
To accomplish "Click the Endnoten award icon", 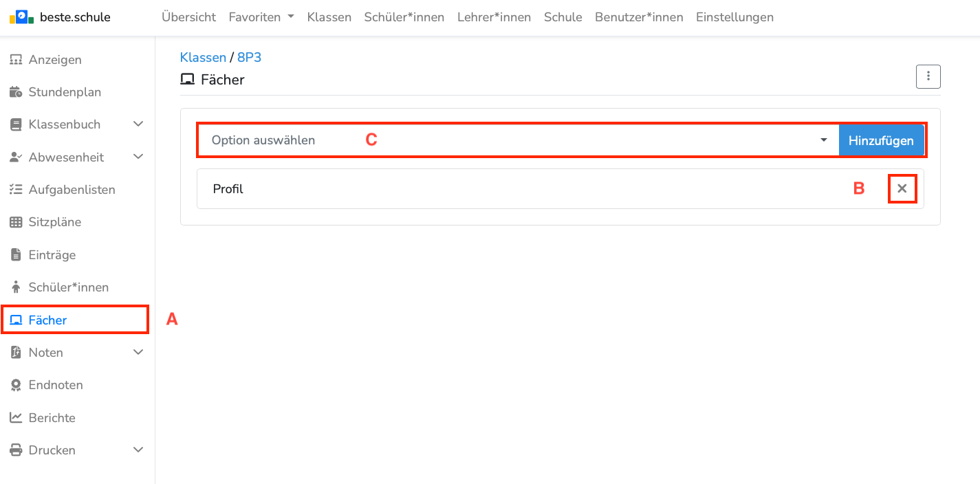I will [x=15, y=385].
